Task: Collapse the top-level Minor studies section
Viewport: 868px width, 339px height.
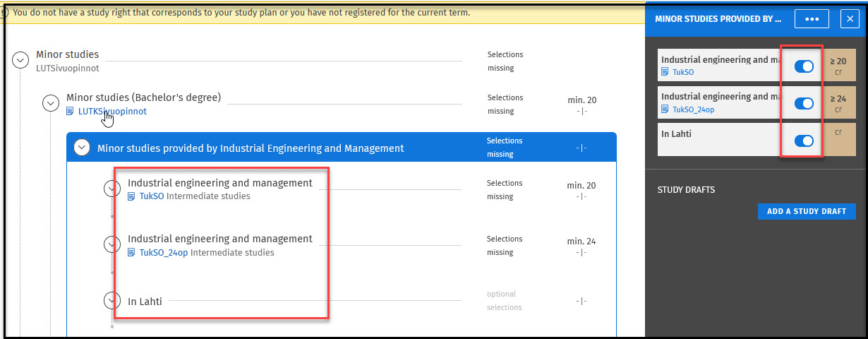Action: click(x=20, y=60)
